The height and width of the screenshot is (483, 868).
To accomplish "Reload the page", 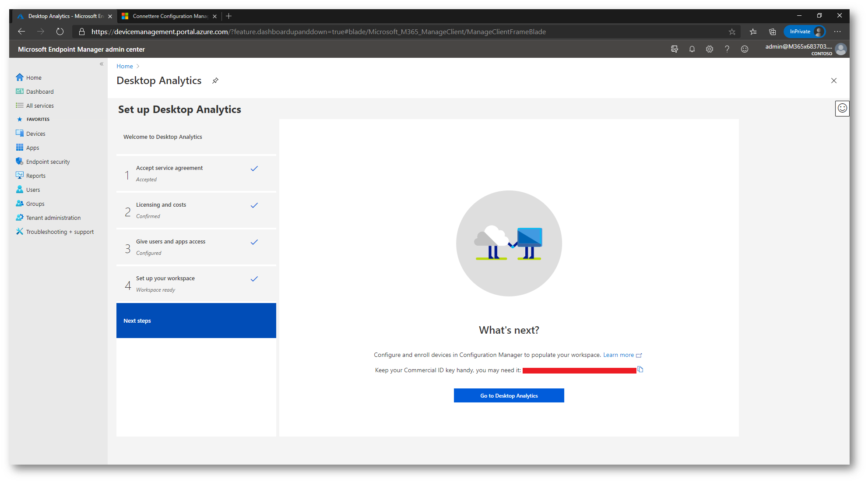I will tap(60, 32).
